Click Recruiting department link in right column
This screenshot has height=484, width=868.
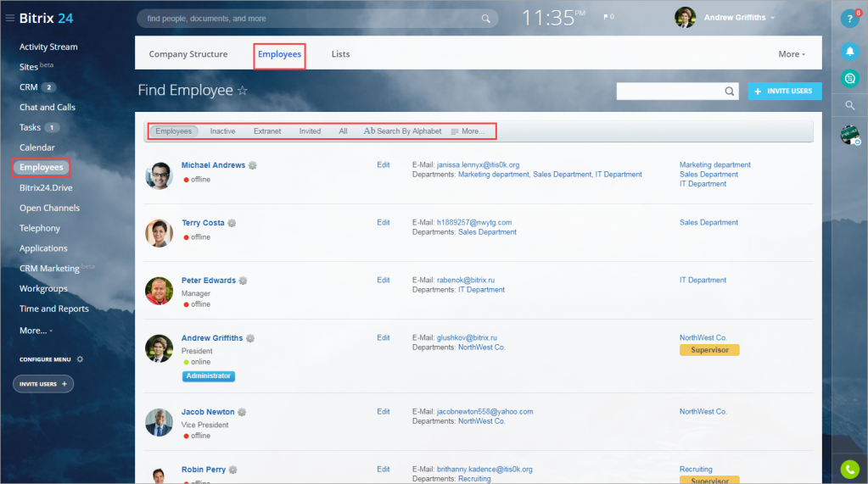696,469
